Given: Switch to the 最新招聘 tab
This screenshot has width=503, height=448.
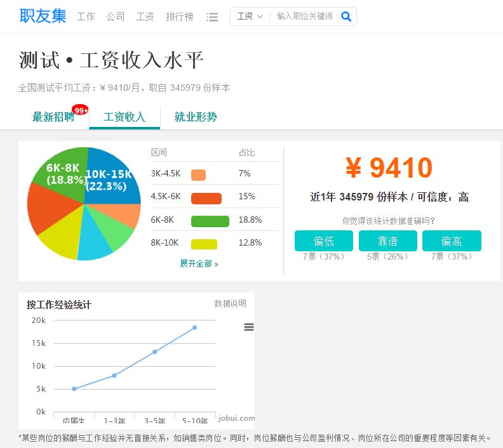Looking at the screenshot, I should click(x=53, y=117).
